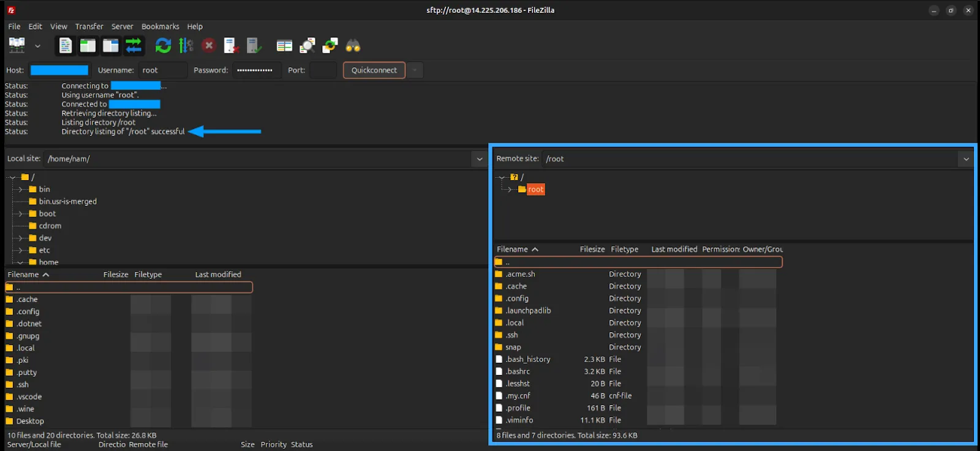Image resolution: width=980 pixels, height=451 pixels.
Task: Open the Site Manager icon
Action: coord(17,45)
